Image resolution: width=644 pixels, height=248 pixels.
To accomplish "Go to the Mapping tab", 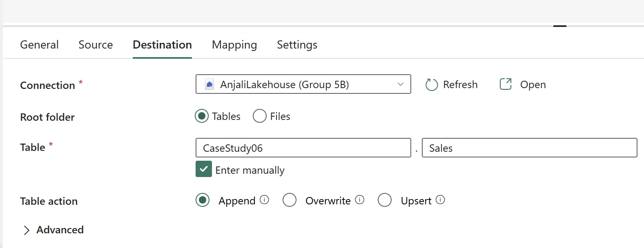I will click(x=234, y=45).
